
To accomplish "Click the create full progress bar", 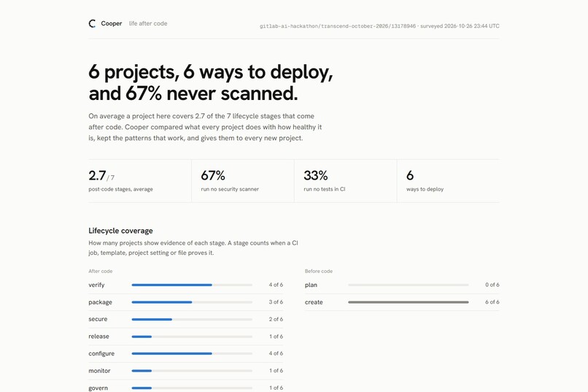I will [x=409, y=302].
